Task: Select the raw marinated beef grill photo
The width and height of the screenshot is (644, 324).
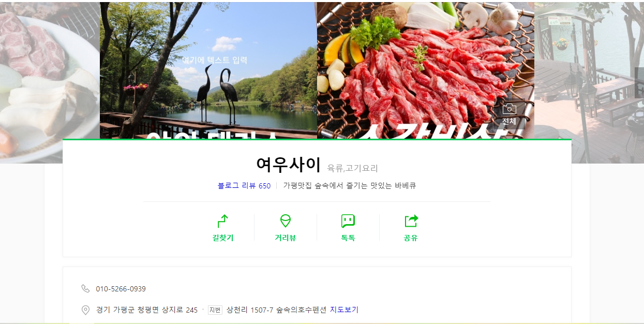Action: (x=426, y=71)
